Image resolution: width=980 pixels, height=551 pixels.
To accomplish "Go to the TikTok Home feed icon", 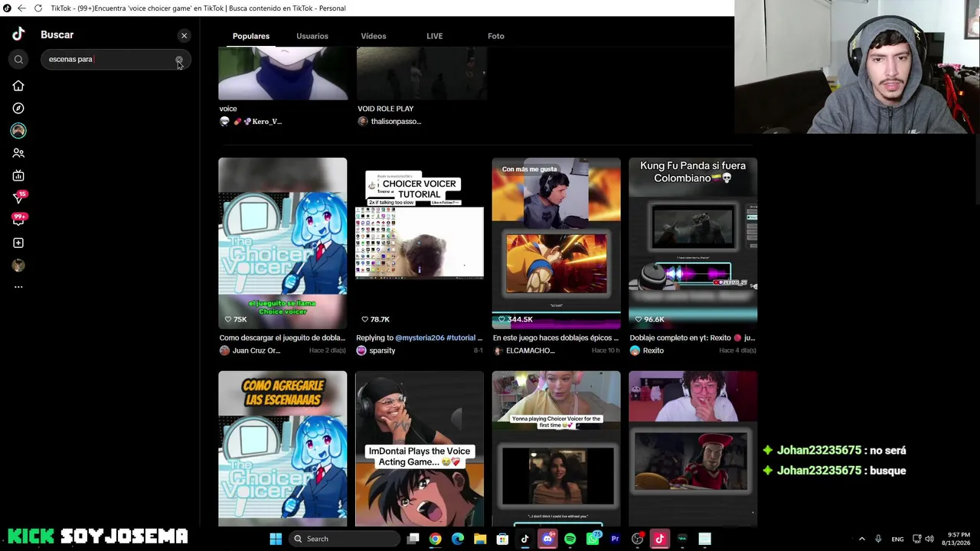I will click(18, 86).
